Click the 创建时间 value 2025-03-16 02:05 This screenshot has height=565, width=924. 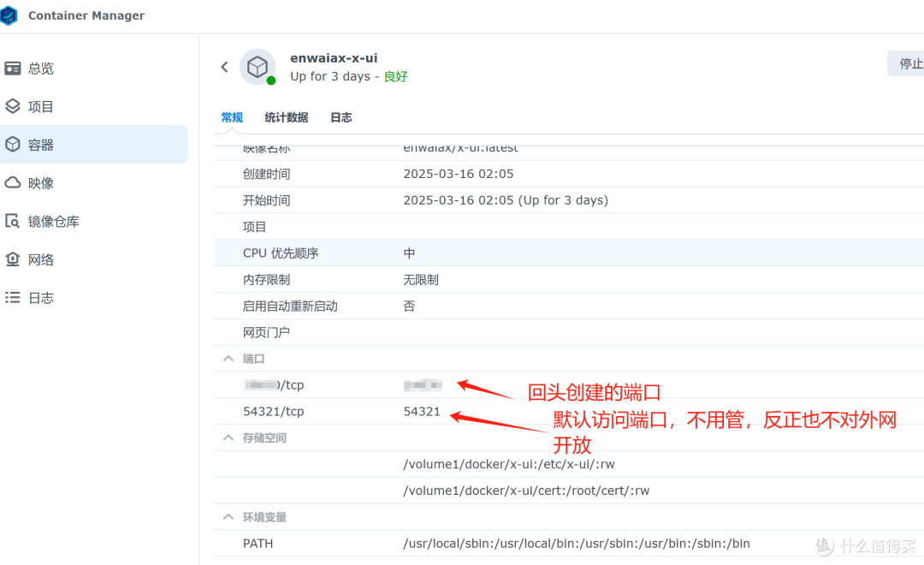(459, 174)
